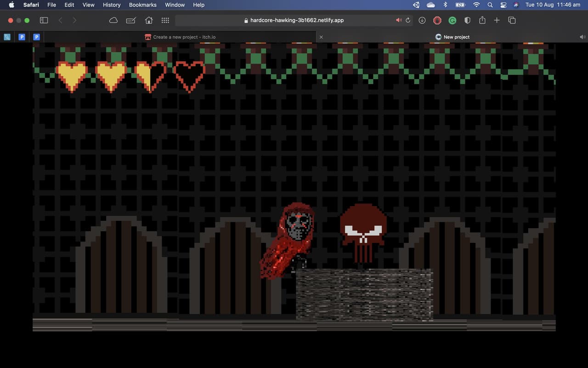Viewport: 588px width, 368px height.
Task: Close the New project tab
Action: coord(321,37)
